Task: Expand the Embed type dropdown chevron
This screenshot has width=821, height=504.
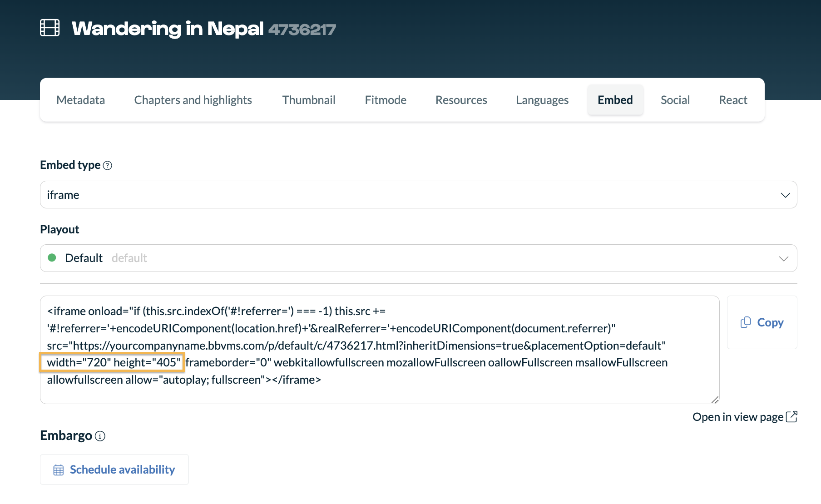Action: (x=785, y=195)
